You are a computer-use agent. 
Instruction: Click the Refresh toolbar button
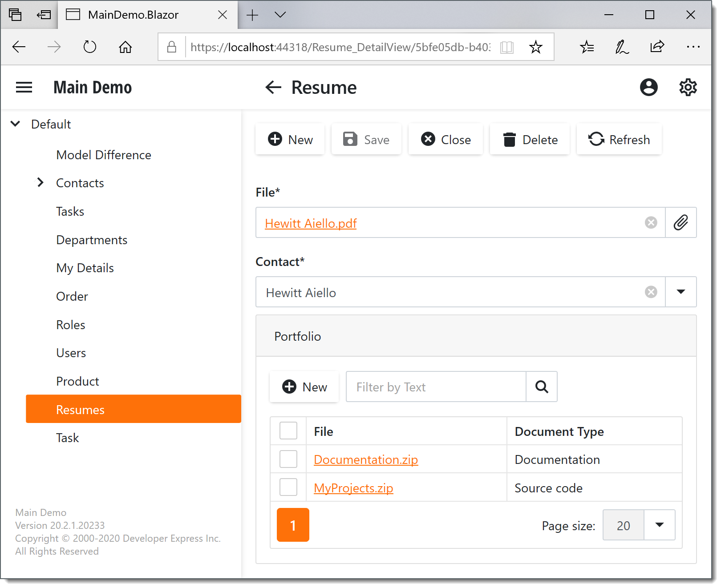click(619, 140)
